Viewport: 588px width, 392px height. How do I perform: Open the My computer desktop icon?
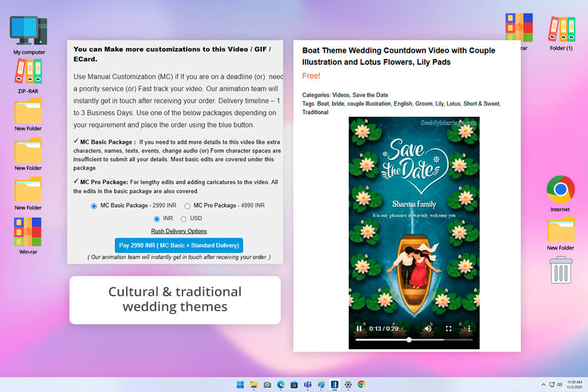click(x=29, y=36)
